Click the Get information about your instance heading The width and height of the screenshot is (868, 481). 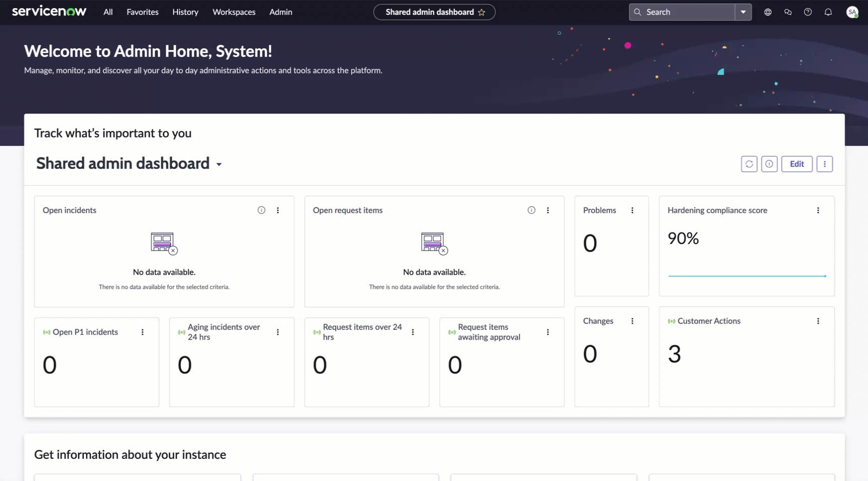click(x=130, y=455)
